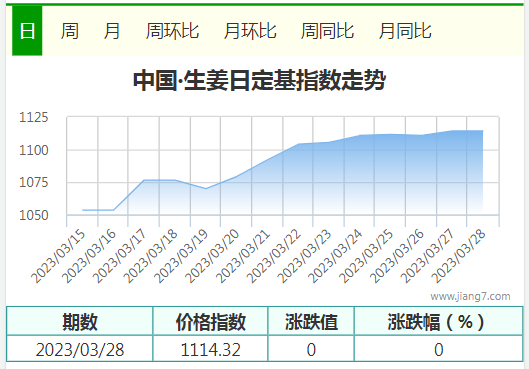Click the 价格指数 column header
Viewport: 529px width, 369px height.
pyautogui.click(x=210, y=321)
